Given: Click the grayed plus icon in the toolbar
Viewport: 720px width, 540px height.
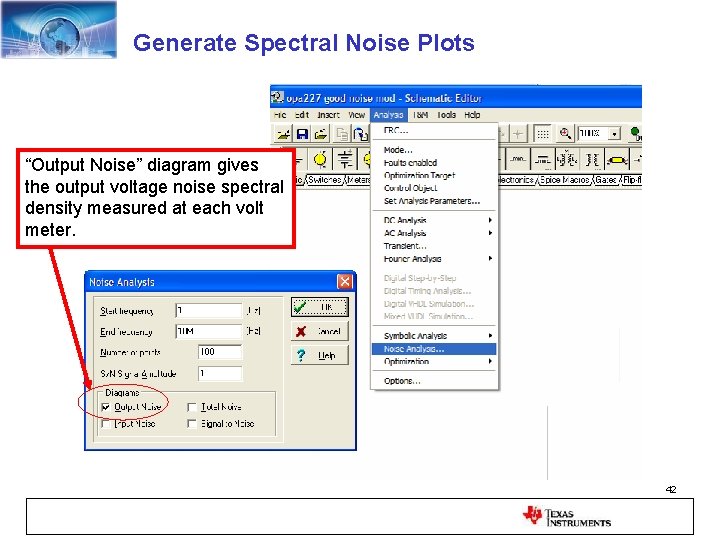Looking at the screenshot, I should tap(518, 134).
